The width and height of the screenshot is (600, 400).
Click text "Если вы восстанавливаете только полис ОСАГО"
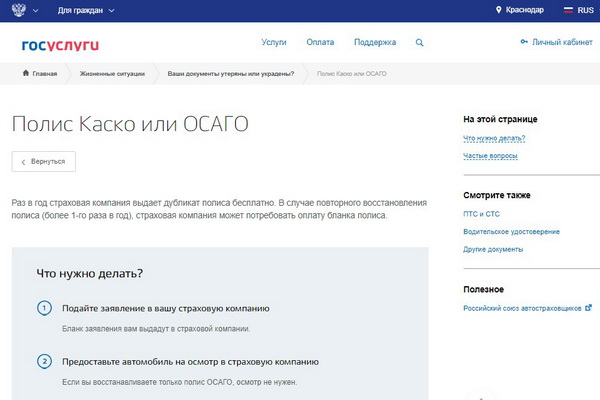(x=148, y=382)
